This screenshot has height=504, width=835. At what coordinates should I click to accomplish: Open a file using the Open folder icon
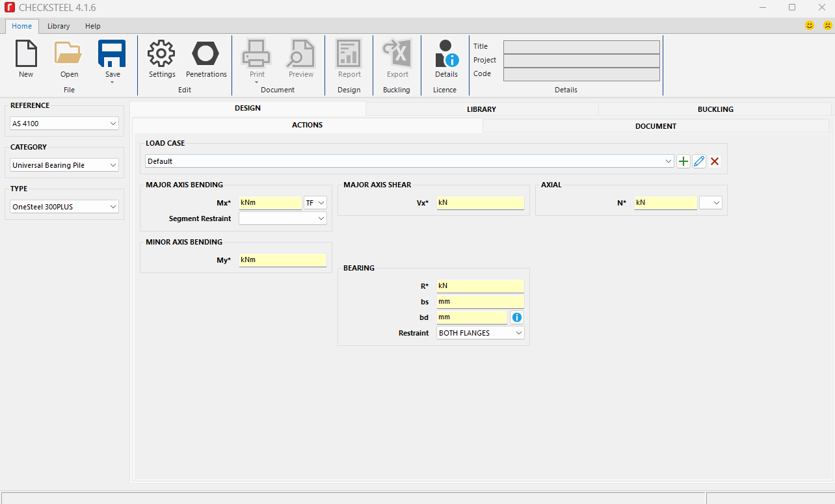click(69, 53)
